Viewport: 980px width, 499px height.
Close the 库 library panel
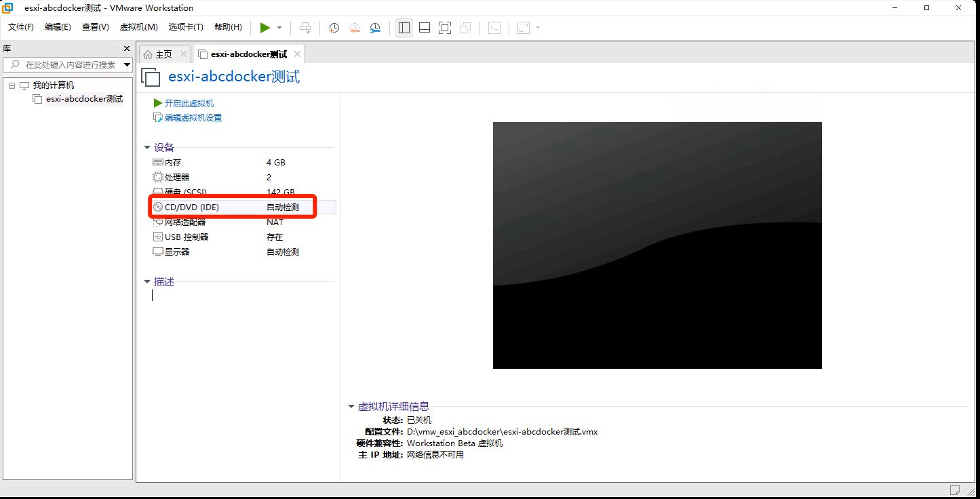coord(126,48)
